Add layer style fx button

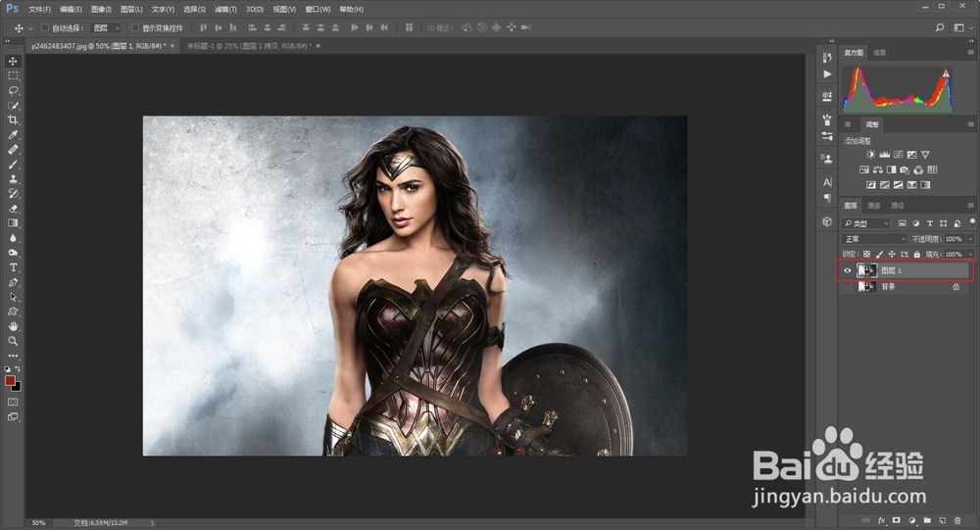click(x=881, y=520)
